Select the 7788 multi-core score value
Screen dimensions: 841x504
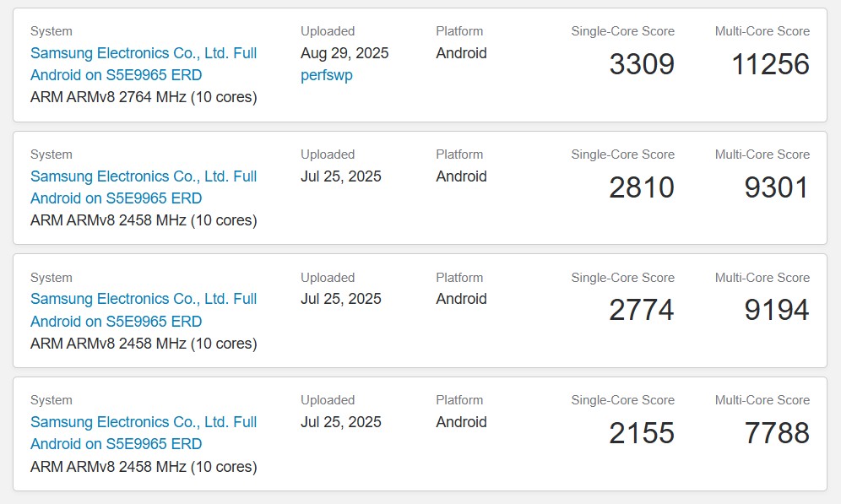(x=777, y=434)
